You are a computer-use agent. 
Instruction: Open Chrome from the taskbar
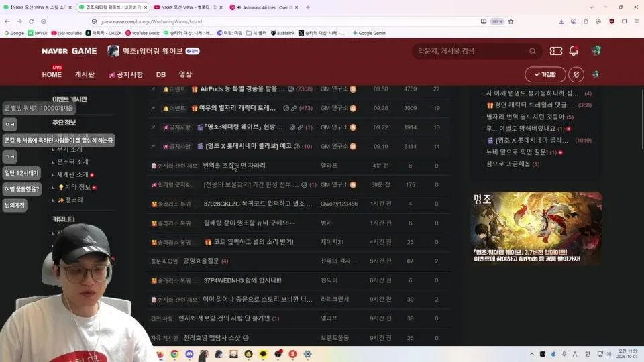[x=174, y=354]
